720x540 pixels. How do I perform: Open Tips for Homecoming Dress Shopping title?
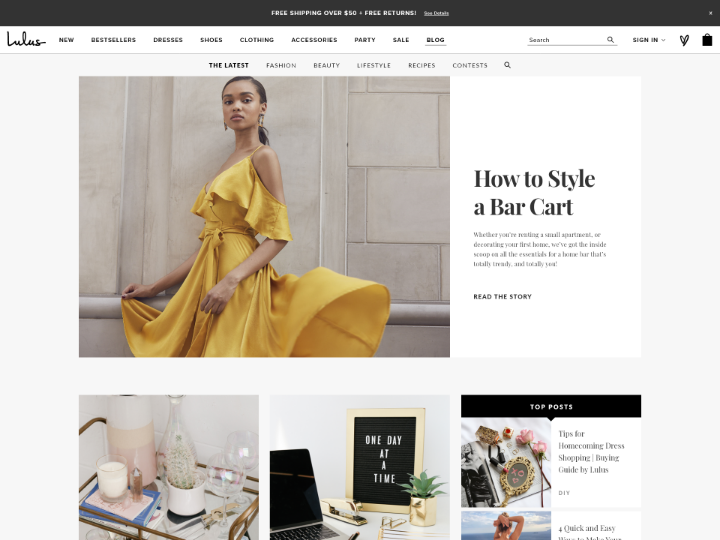(591, 451)
